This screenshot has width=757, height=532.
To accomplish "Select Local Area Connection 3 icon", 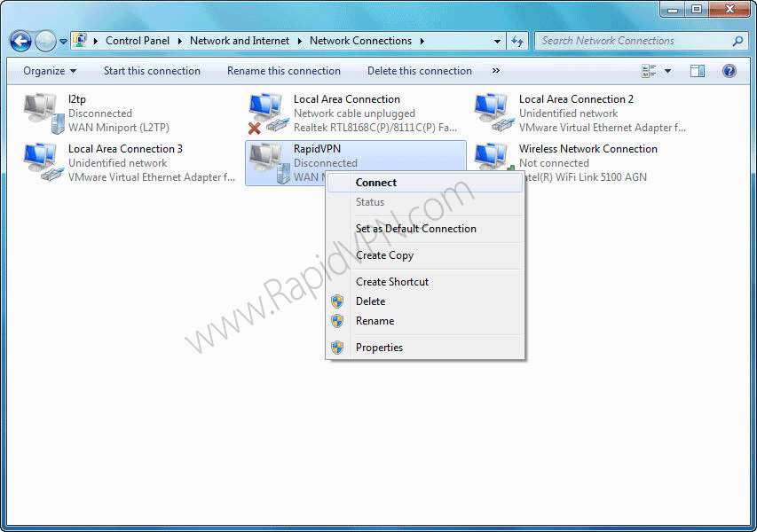I will tap(43, 163).
